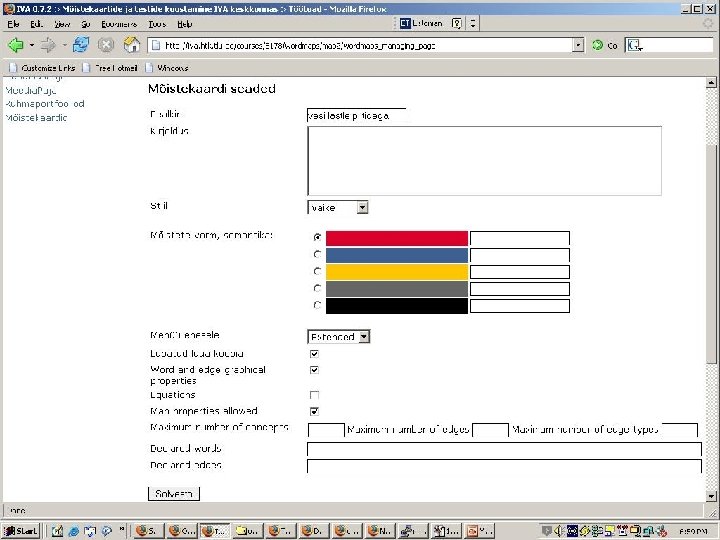Click the red color swatch bar

(x=397, y=238)
